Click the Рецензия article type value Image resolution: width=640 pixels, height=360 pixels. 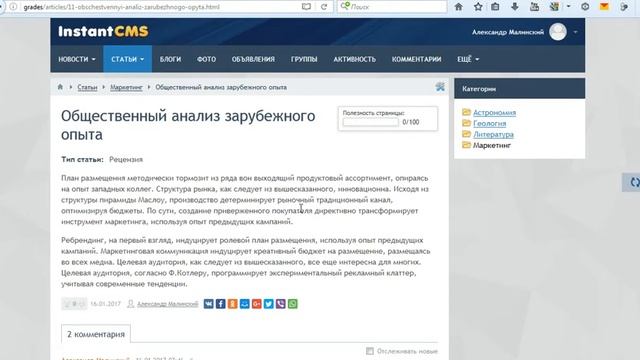126,159
